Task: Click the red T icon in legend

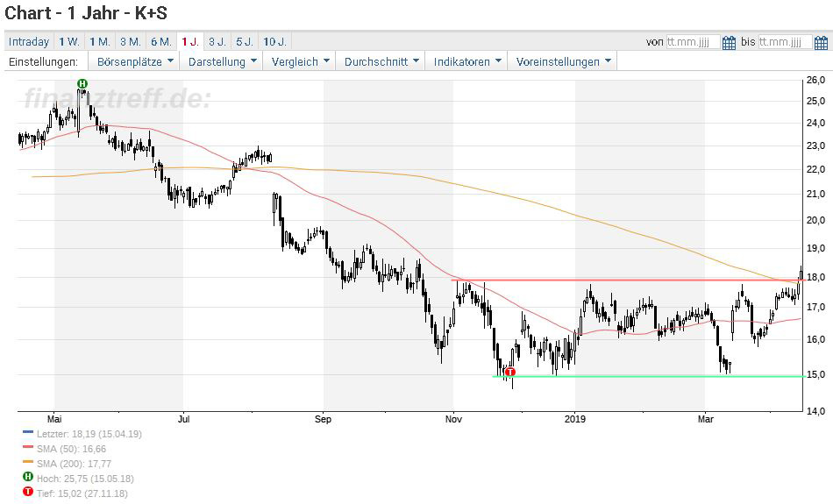Action: tap(28, 492)
